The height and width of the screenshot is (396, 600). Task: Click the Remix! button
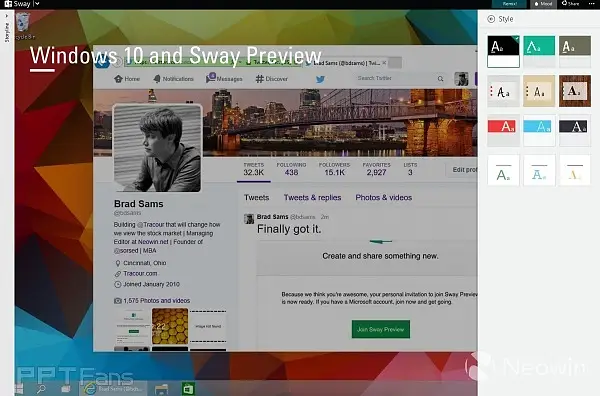pyautogui.click(x=510, y=4)
